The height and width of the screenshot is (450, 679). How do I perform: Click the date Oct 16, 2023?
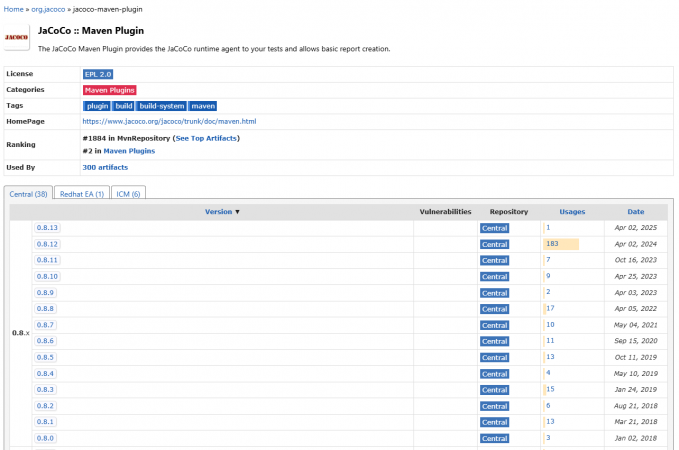[x=636, y=260]
